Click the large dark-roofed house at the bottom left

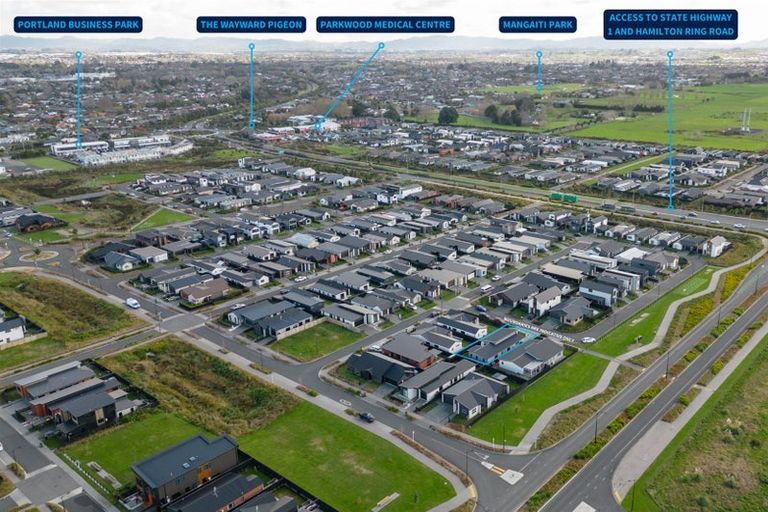[x=184, y=465]
